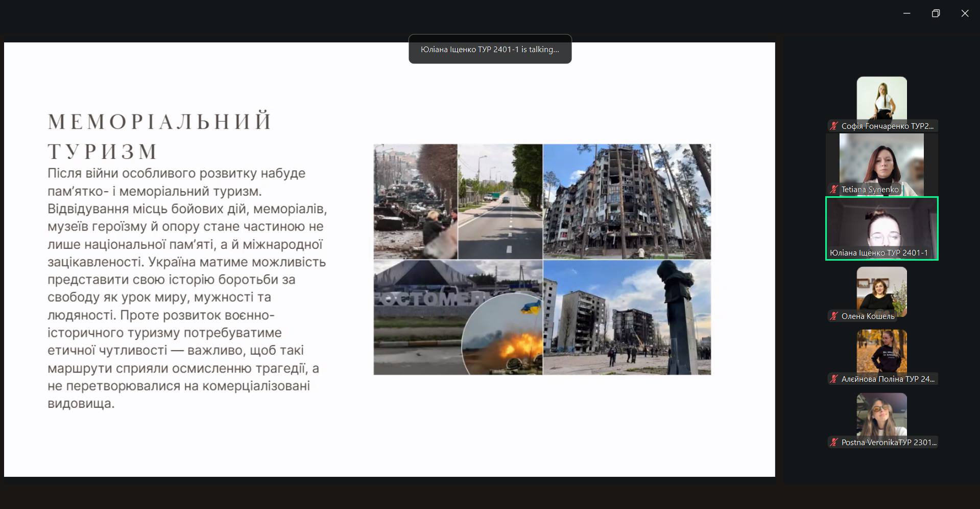Click muted mic icon beside Олена Кошель
Viewport: 980px width, 509px height.
click(834, 316)
